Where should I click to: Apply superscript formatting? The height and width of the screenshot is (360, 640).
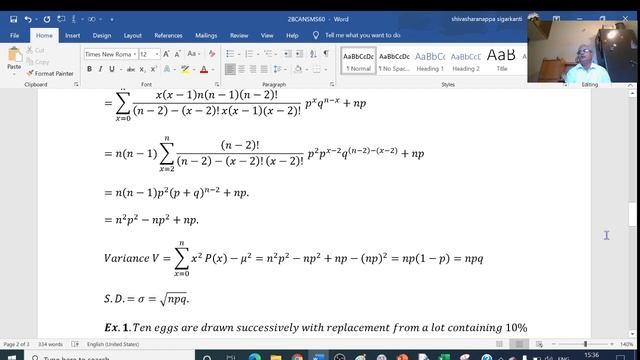coord(153,70)
